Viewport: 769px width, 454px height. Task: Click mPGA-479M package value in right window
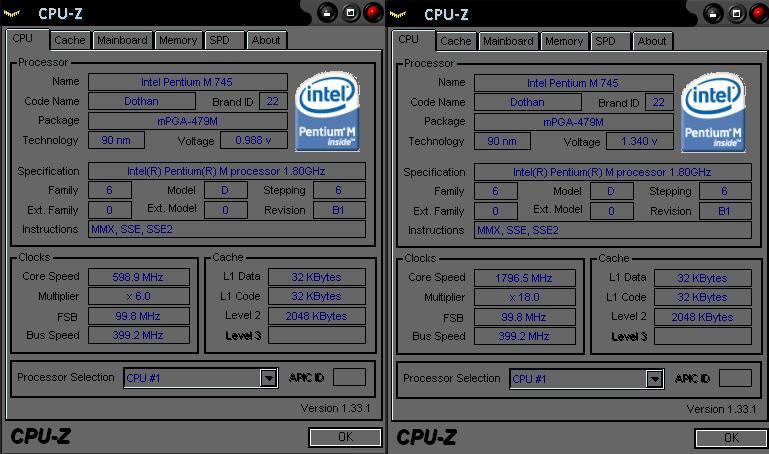pyautogui.click(x=574, y=122)
